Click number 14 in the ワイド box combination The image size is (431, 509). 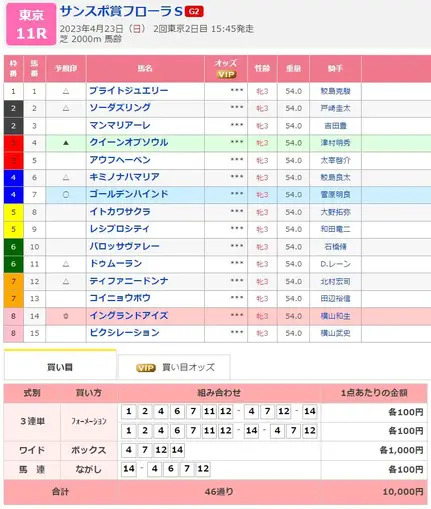177,450
